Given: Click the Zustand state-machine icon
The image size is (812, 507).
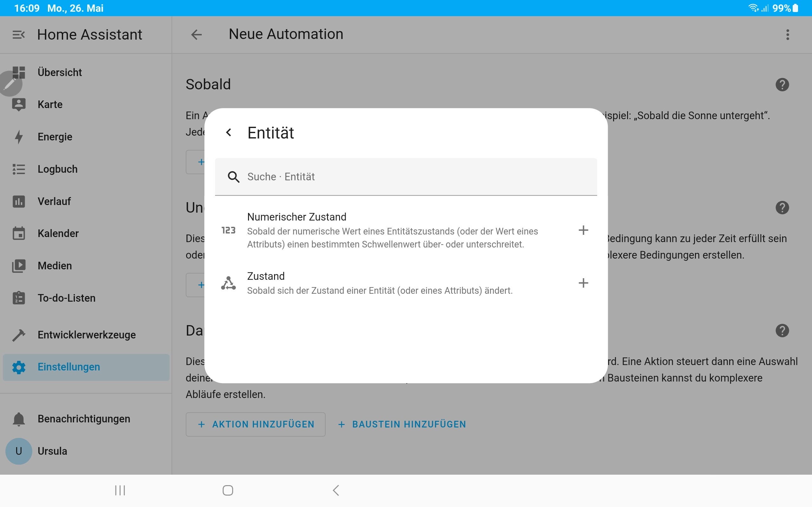Looking at the screenshot, I should (228, 283).
